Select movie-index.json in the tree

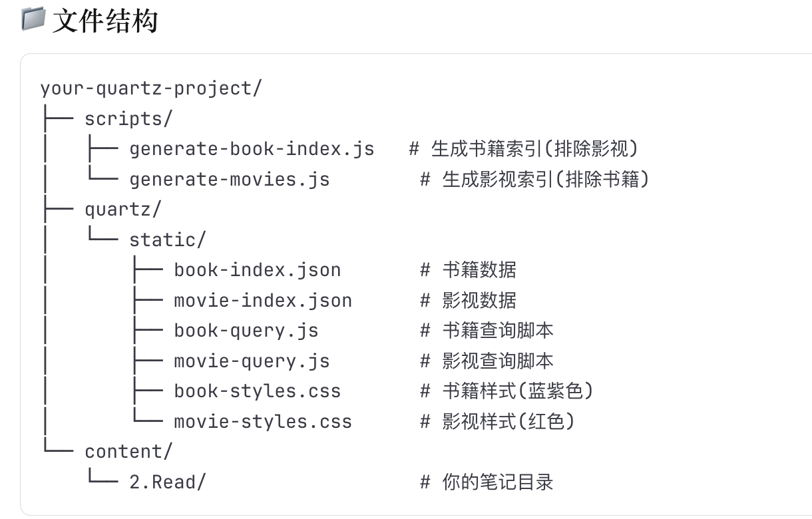[x=262, y=301]
